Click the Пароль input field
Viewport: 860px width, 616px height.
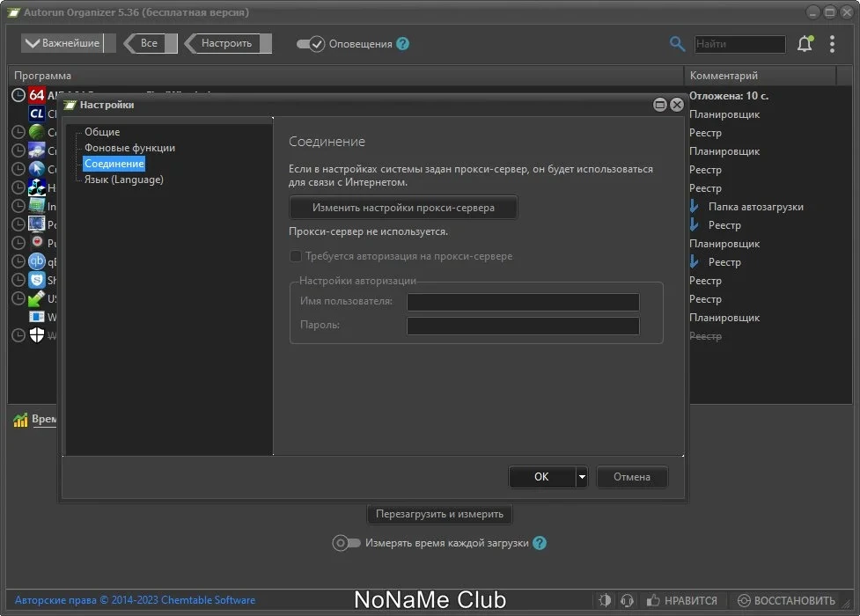(x=523, y=326)
